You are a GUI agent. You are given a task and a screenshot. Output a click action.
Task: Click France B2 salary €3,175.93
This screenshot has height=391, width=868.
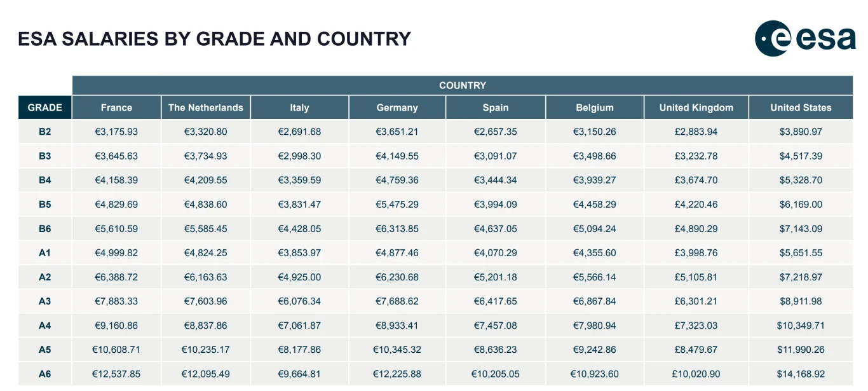(116, 132)
